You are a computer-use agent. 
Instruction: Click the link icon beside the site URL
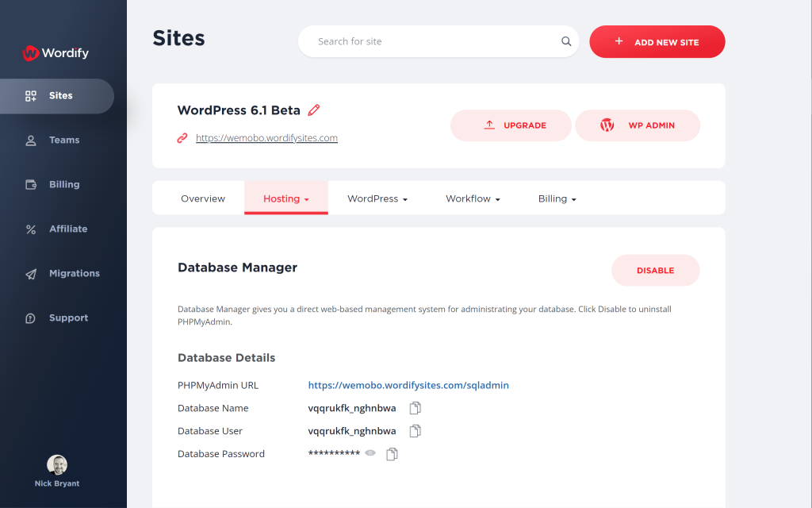pos(182,137)
